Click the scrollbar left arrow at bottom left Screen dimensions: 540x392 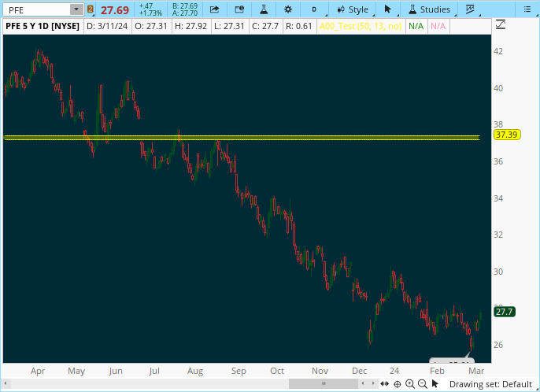[x=6, y=383]
